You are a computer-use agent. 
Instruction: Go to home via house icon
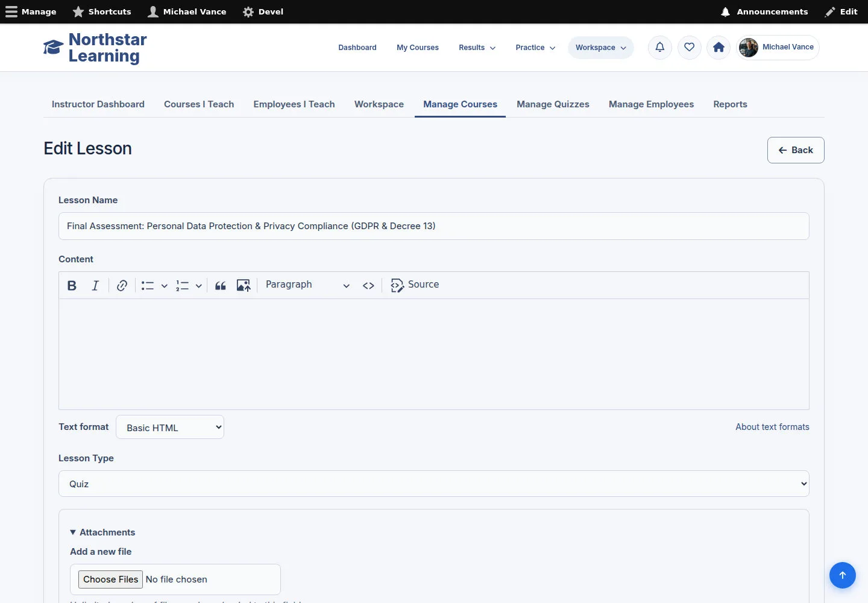[x=719, y=47]
